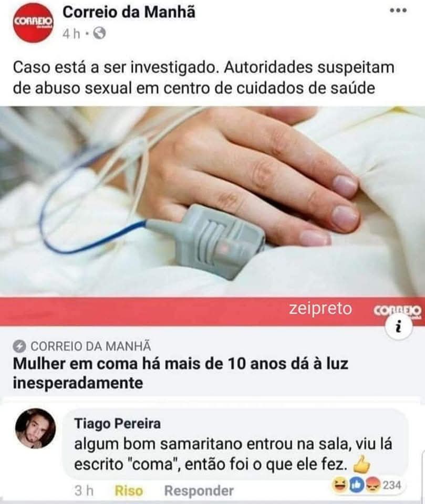425x504 pixels.
Task: Click the lightning instant article icon
Action: 19,346
